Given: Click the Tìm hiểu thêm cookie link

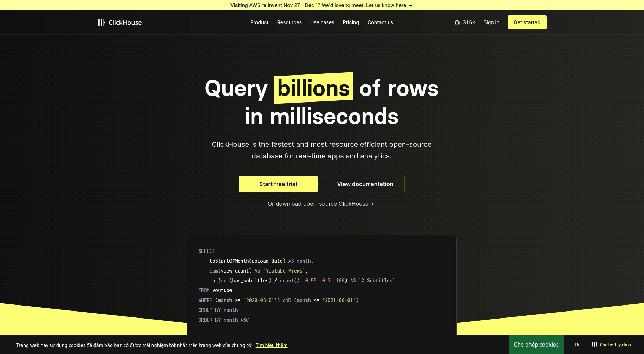Looking at the screenshot, I should [272, 345].
